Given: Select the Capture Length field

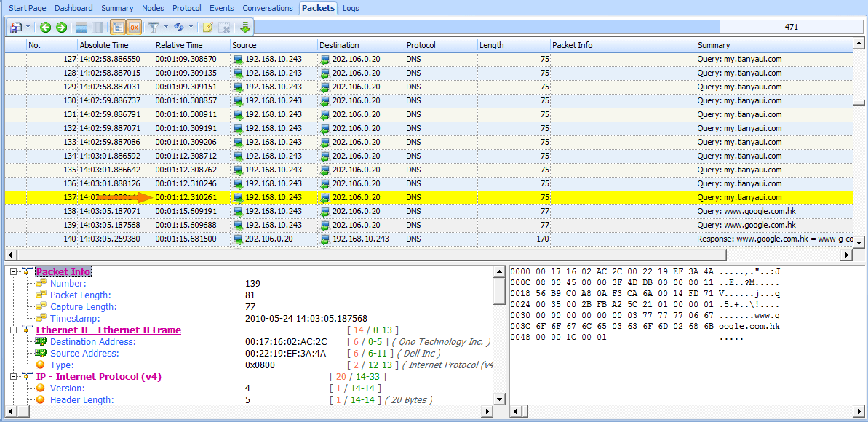Looking at the screenshot, I should click(83, 307).
